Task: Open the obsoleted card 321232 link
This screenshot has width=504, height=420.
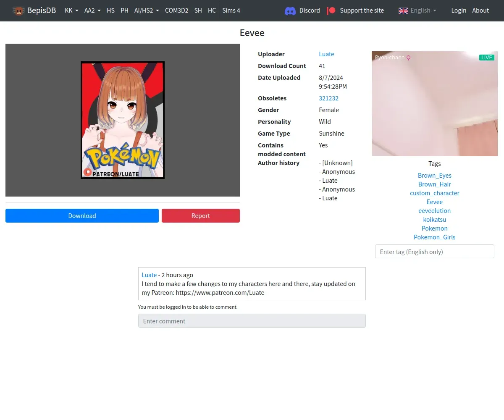Action: click(328, 98)
